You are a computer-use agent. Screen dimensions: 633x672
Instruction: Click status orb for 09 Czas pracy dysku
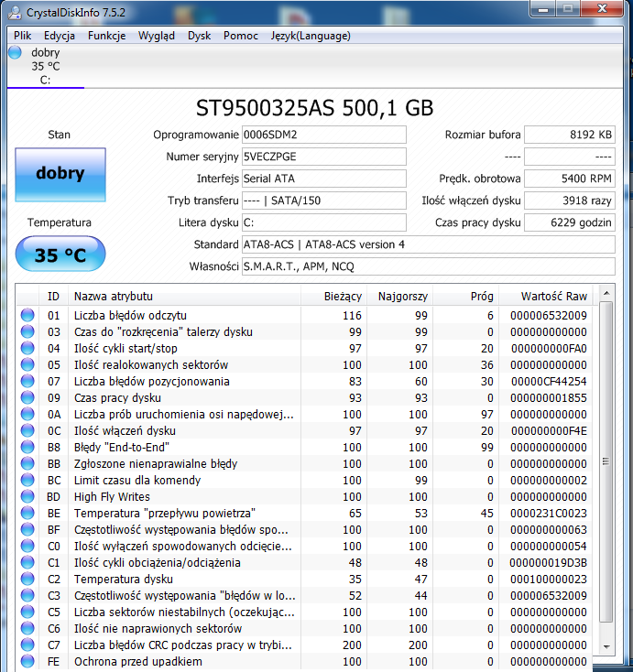click(27, 397)
